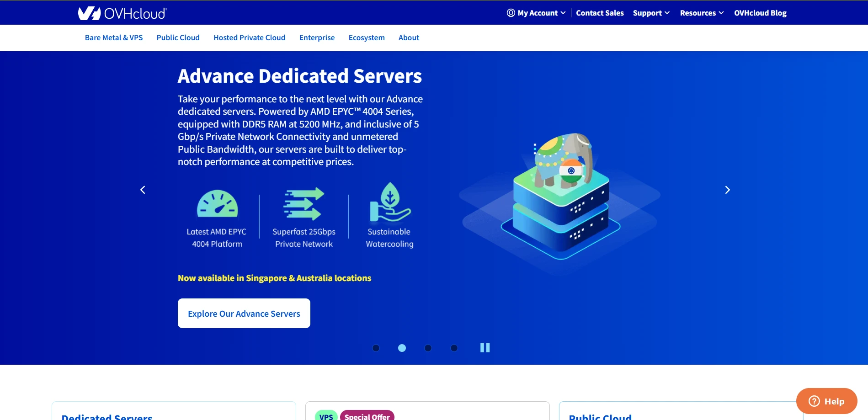The height and width of the screenshot is (420, 868).
Task: Open the Help chat widget
Action: coord(826,401)
